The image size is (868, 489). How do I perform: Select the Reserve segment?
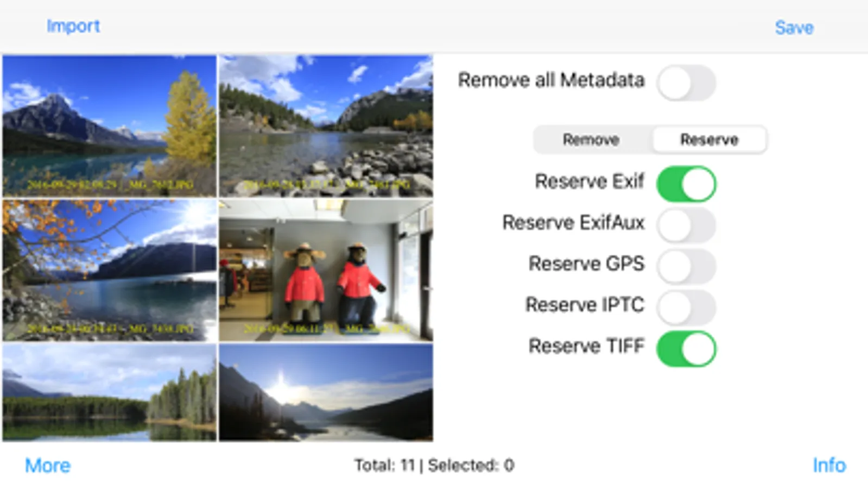[709, 140]
